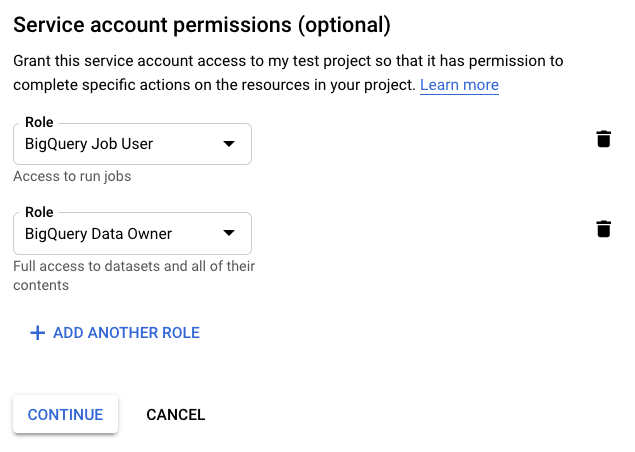Open the BigQuery Job User role dropdown
This screenshot has height=452, width=635.
[132, 144]
